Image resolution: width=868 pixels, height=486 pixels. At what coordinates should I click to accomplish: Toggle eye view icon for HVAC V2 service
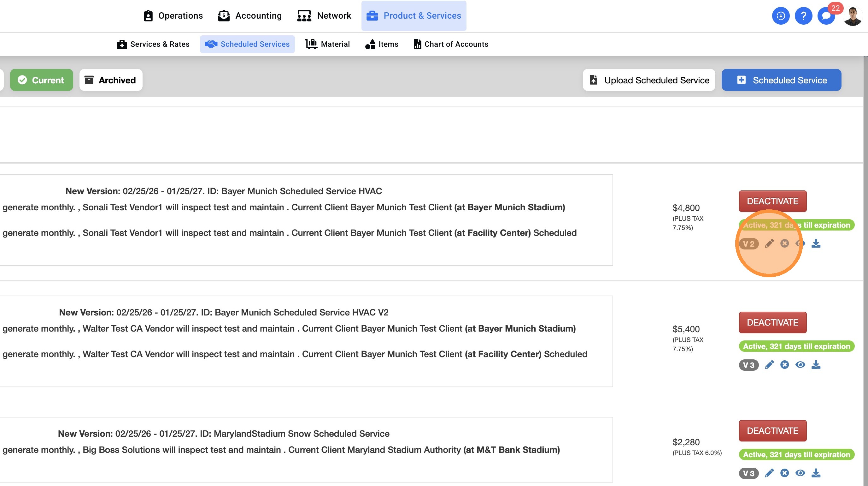(x=800, y=365)
